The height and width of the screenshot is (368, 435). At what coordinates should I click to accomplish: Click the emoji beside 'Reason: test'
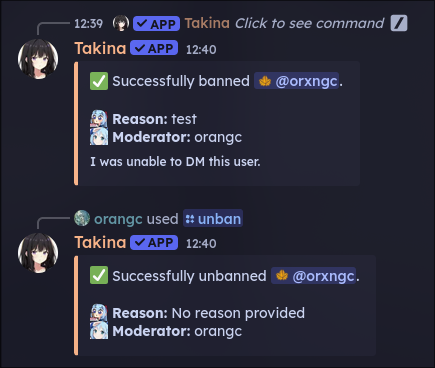click(x=99, y=119)
